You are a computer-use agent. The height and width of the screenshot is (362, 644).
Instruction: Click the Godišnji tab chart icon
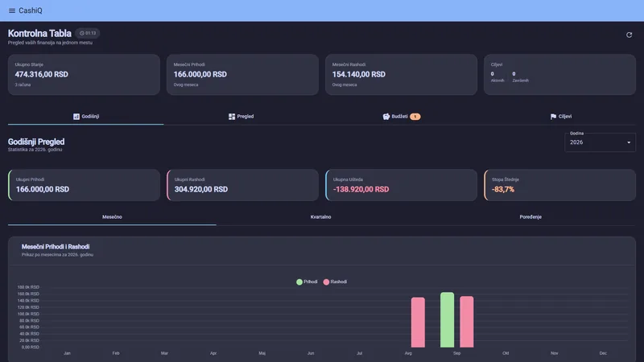coord(76,117)
